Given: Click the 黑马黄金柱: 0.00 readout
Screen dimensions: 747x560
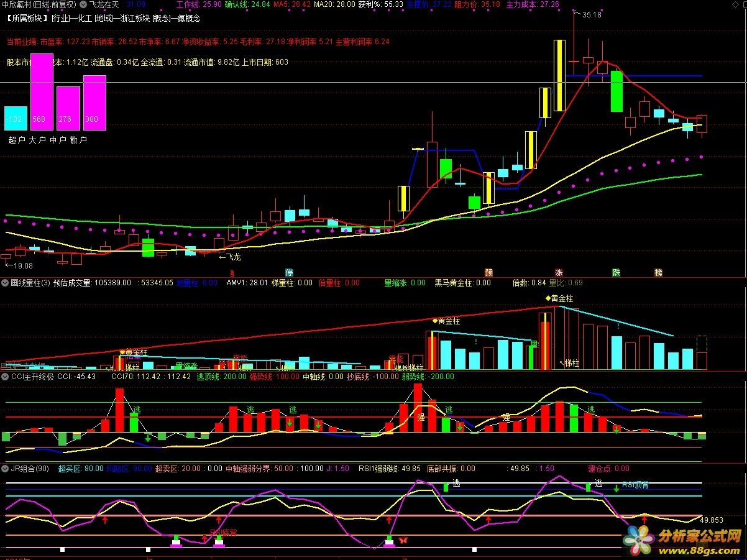Looking at the screenshot, I should point(462,283).
